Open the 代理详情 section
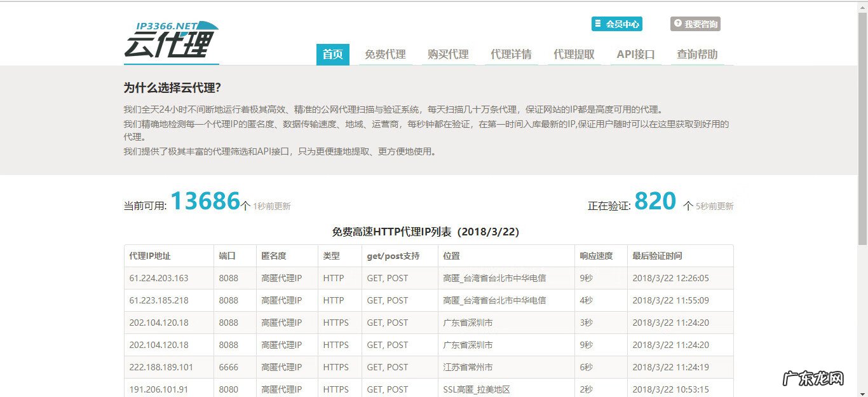 pos(512,54)
